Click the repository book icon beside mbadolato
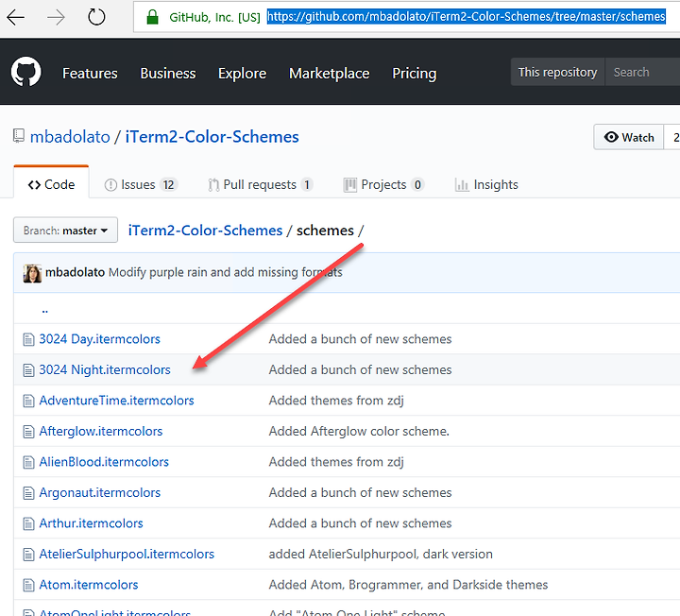Image resolution: width=680 pixels, height=616 pixels. tap(19, 136)
